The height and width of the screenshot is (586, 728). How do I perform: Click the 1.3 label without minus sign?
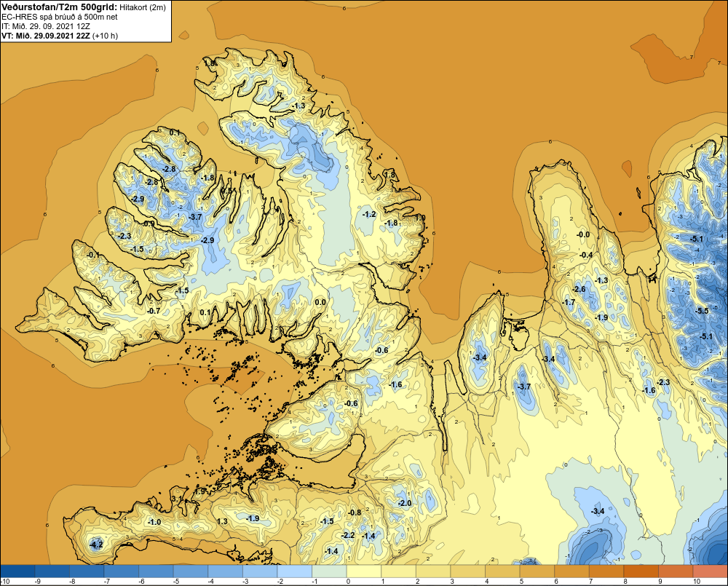click(222, 521)
